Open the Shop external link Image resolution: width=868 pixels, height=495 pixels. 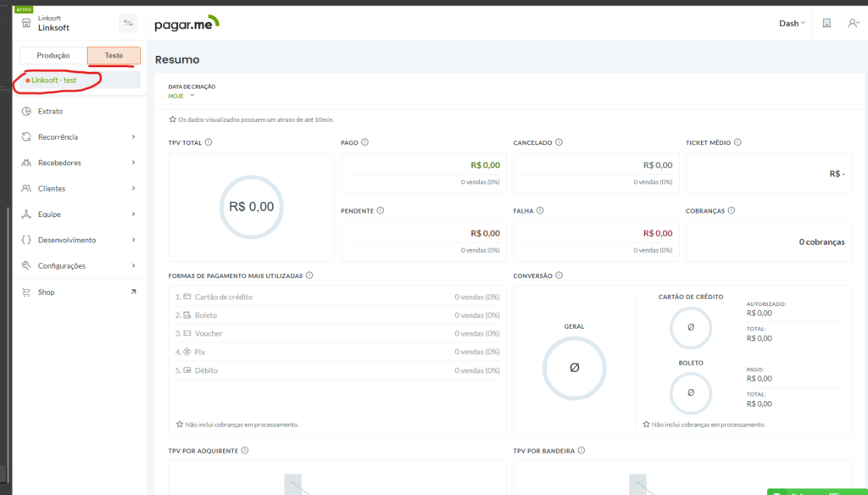point(79,292)
